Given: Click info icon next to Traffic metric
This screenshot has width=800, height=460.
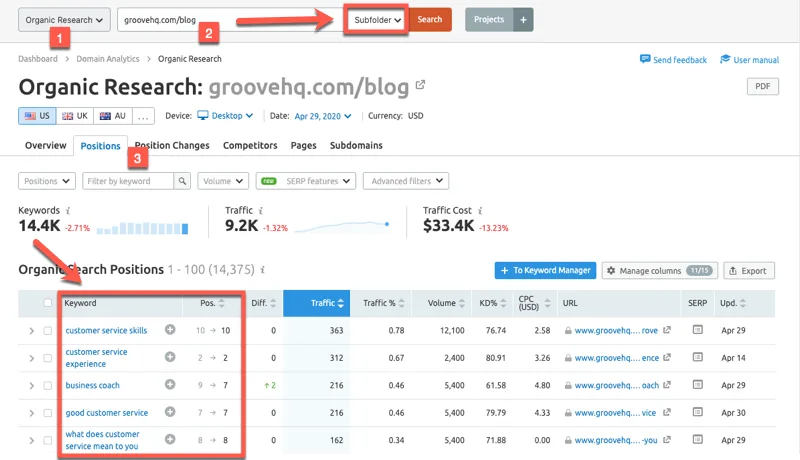Looking at the screenshot, I should coord(261,210).
